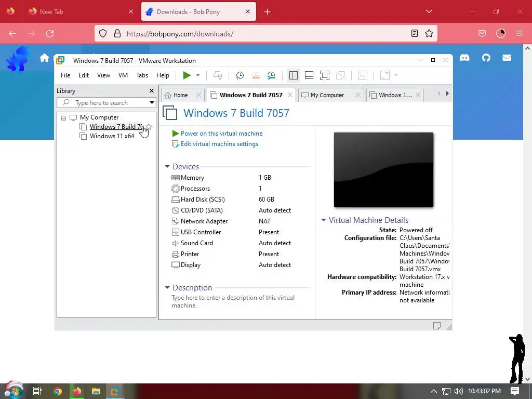Collapse the My Computer tree node
This screenshot has width=532, height=399.
coord(63,118)
